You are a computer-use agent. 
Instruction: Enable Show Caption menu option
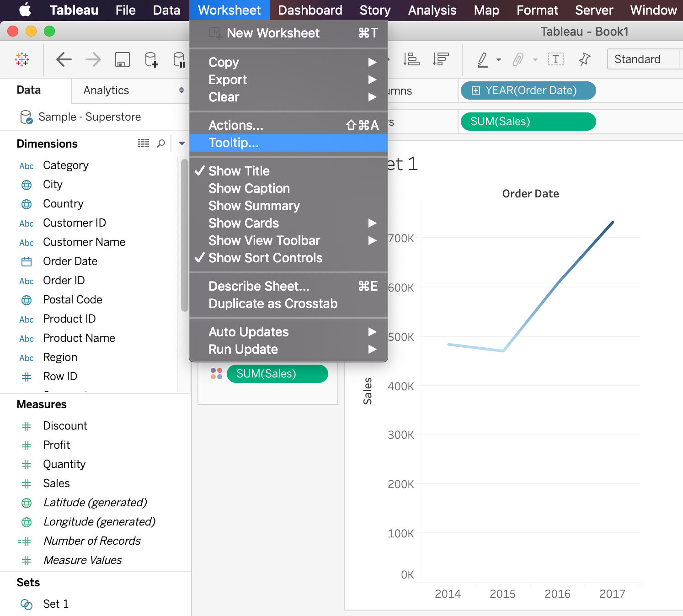[x=249, y=188]
